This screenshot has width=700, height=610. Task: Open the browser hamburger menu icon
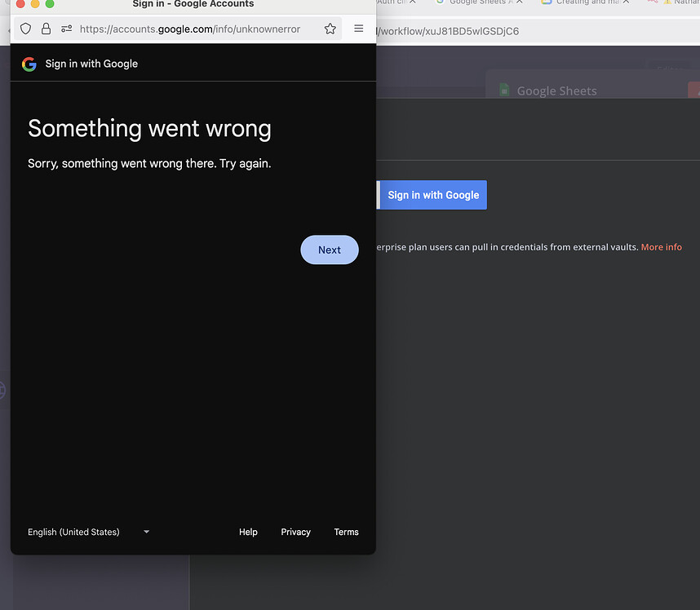pos(357,29)
